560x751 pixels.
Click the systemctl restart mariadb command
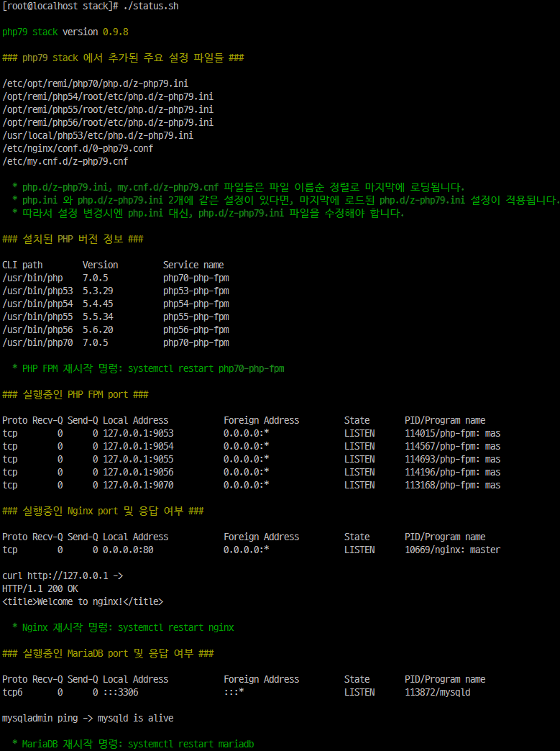click(x=191, y=744)
